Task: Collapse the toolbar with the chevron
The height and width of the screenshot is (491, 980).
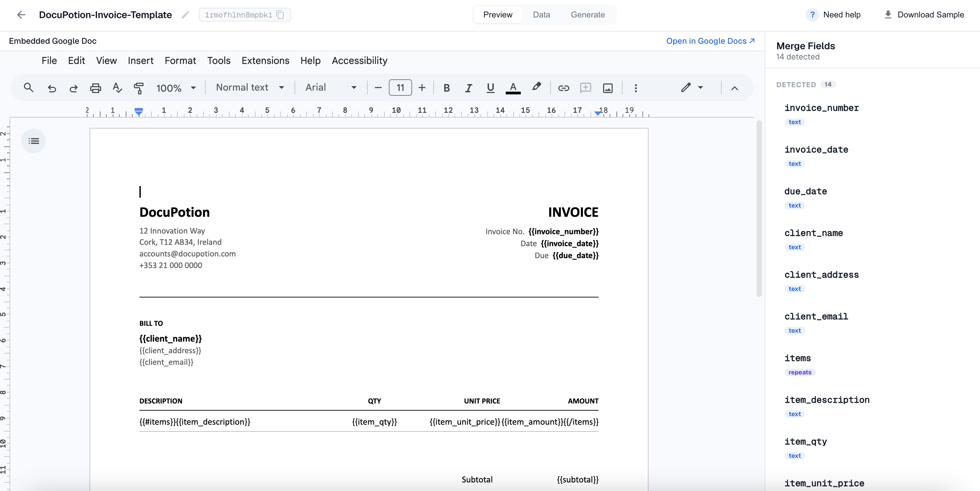Action: (x=734, y=88)
